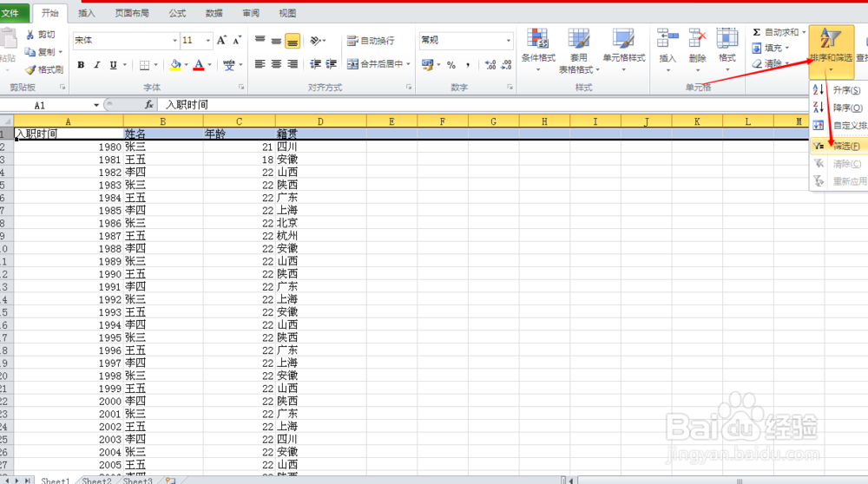Open the File (文件) tab
This screenshot has height=484, width=868.
coord(10,13)
